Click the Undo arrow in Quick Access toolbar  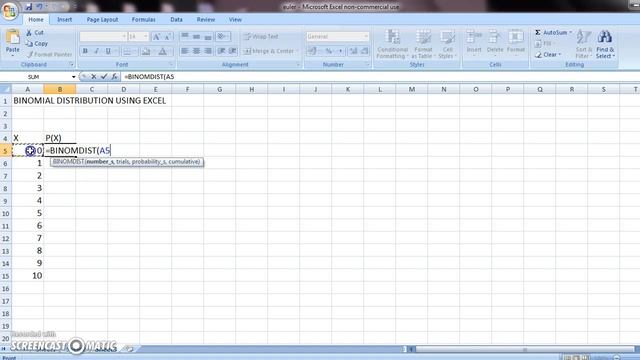coord(40,7)
